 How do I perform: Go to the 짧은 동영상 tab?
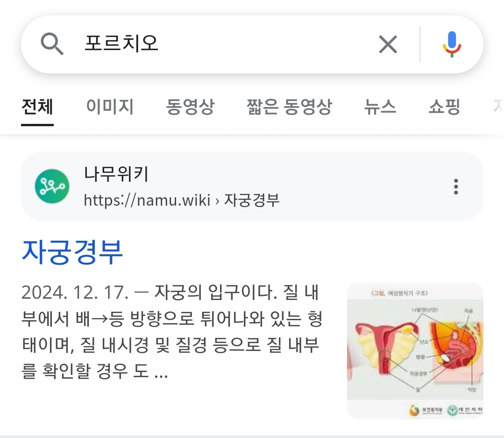point(289,108)
